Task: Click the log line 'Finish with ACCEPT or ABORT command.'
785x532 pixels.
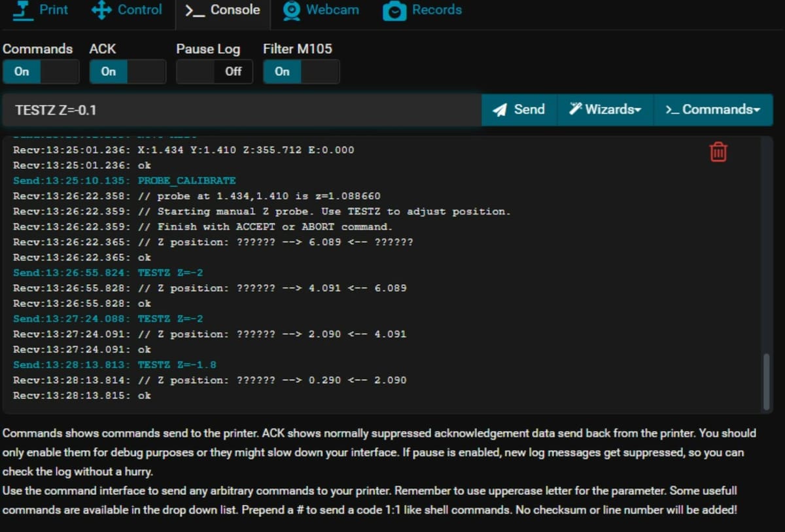Action: point(203,226)
